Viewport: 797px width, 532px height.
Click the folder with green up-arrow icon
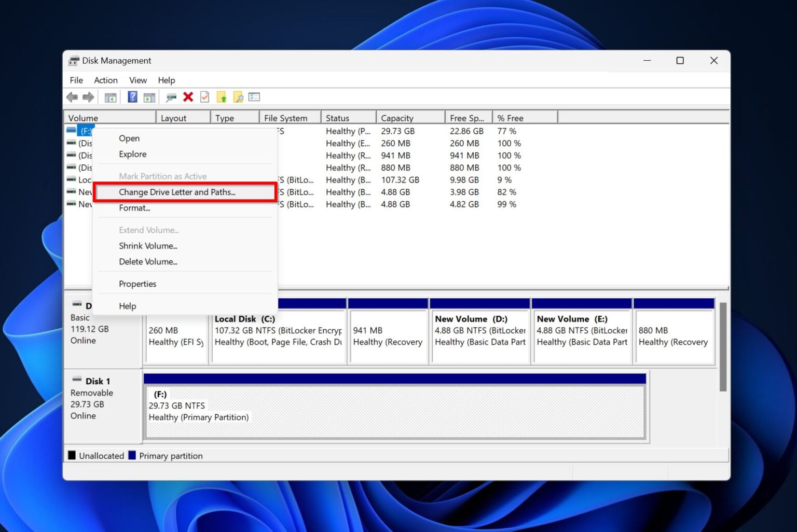[222, 97]
